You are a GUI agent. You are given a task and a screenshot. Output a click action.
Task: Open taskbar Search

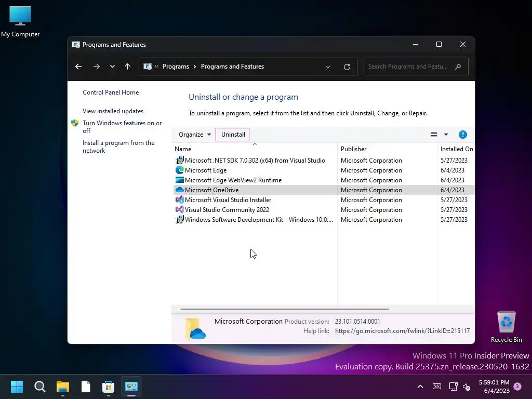pos(39,387)
